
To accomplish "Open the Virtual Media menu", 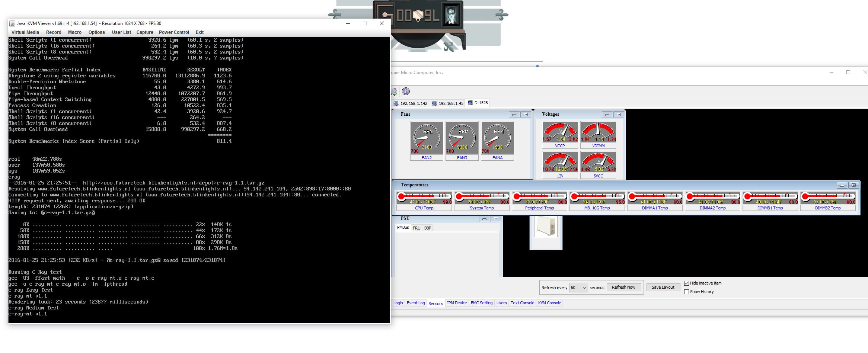I will [25, 32].
